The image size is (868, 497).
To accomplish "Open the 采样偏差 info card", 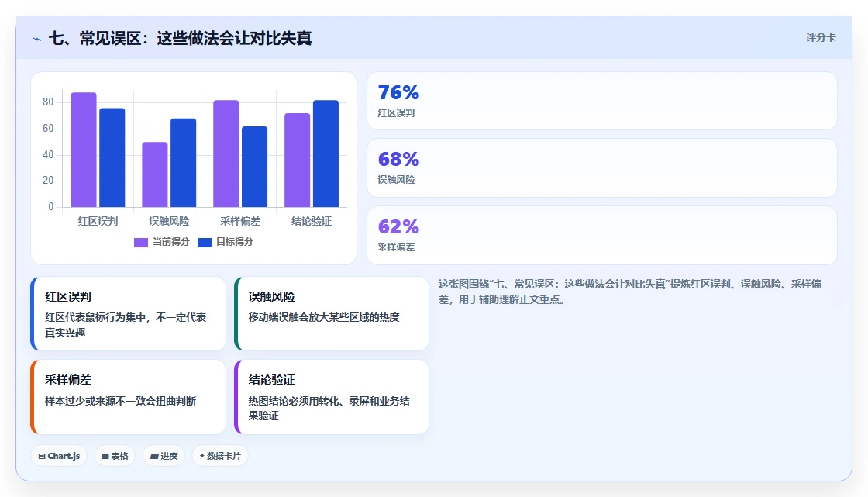I will click(x=128, y=397).
